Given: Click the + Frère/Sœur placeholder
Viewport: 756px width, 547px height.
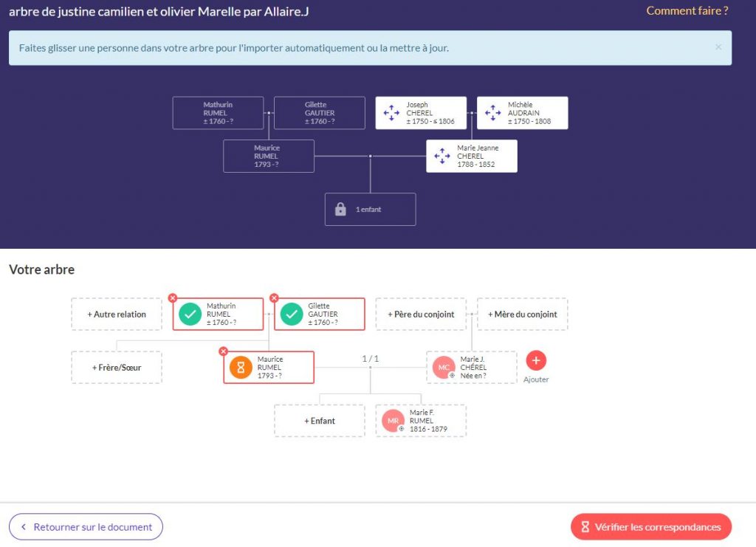Looking at the screenshot, I should click(117, 368).
